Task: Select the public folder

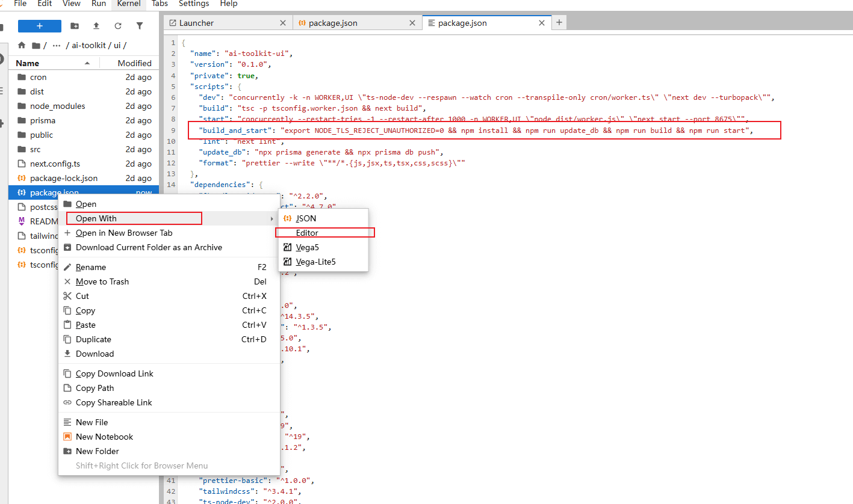Action: point(84,135)
